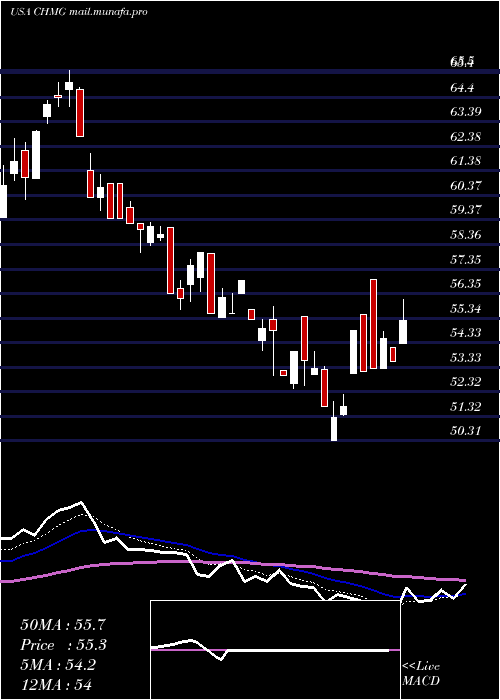Click the 'Price : 55.3' readout
Image resolution: width=500 pixels, height=700 pixels.
pos(65,645)
